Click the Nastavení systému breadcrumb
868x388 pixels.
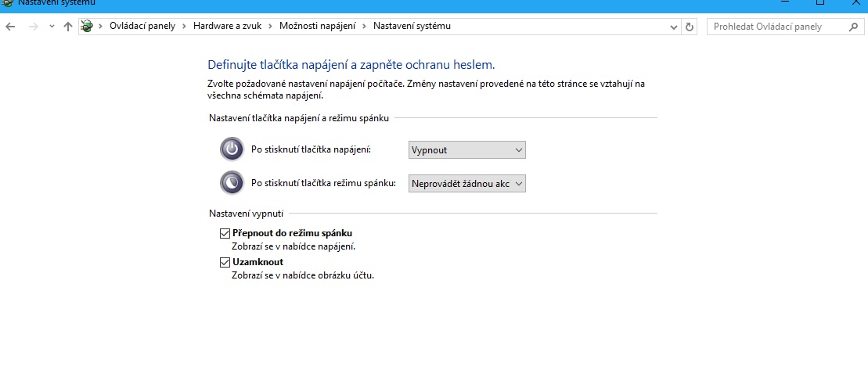click(x=412, y=26)
